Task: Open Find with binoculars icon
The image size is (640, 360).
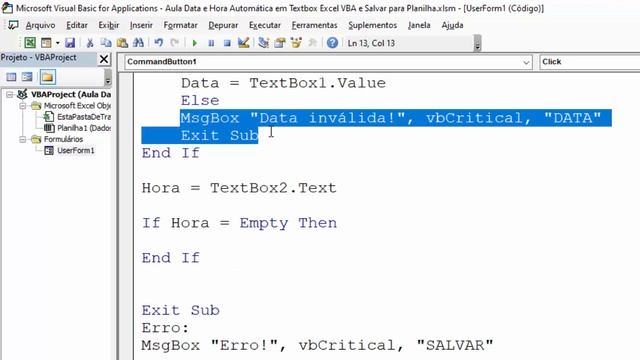Action: pos(138,43)
